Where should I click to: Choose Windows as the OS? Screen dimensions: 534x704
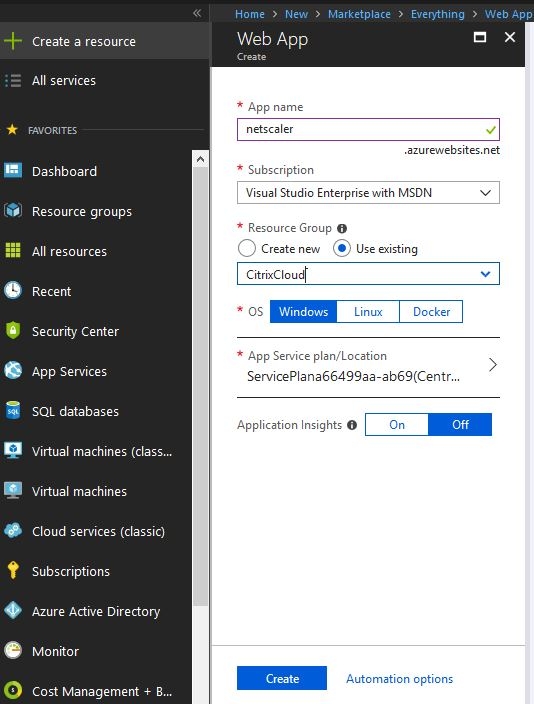tap(303, 312)
